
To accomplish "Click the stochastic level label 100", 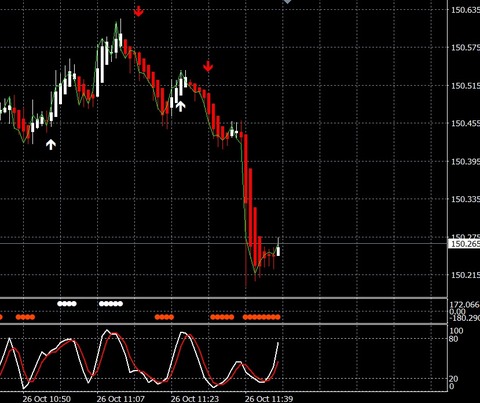I will pos(456,331).
